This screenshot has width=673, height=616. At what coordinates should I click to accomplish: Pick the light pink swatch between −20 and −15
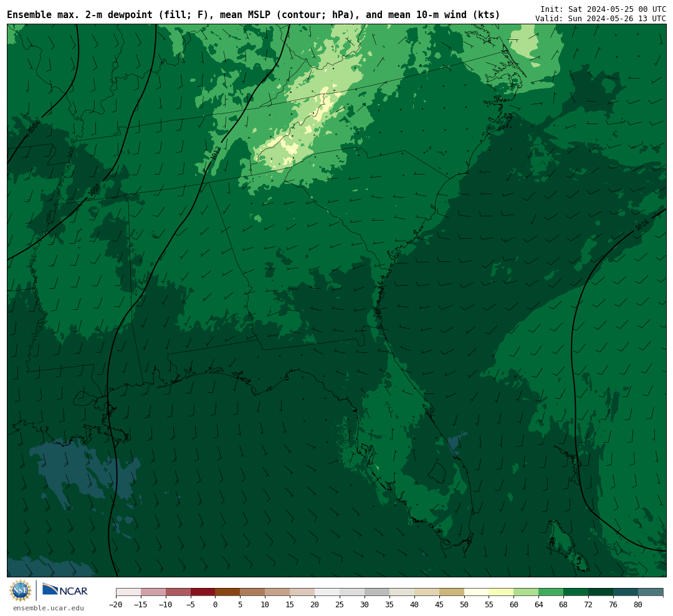[x=128, y=592]
